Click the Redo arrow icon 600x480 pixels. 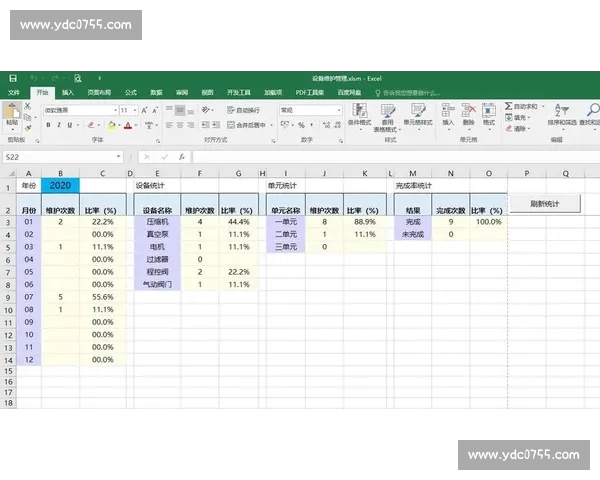point(55,78)
